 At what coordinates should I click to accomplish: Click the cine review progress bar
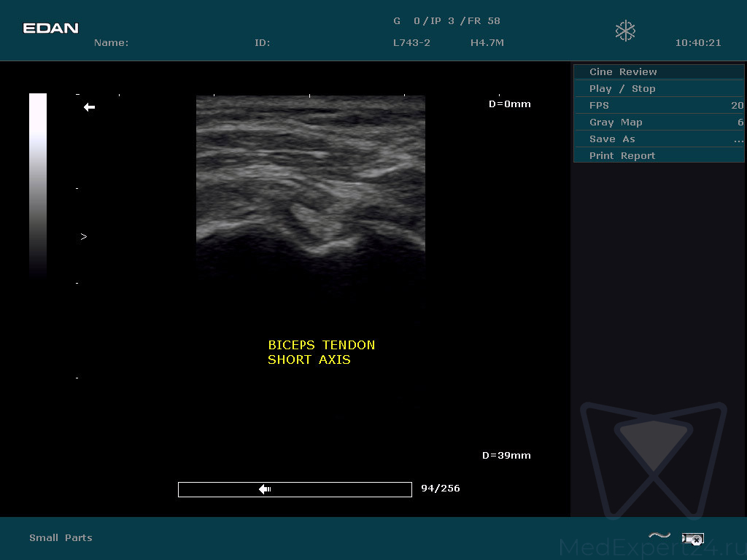295,489
